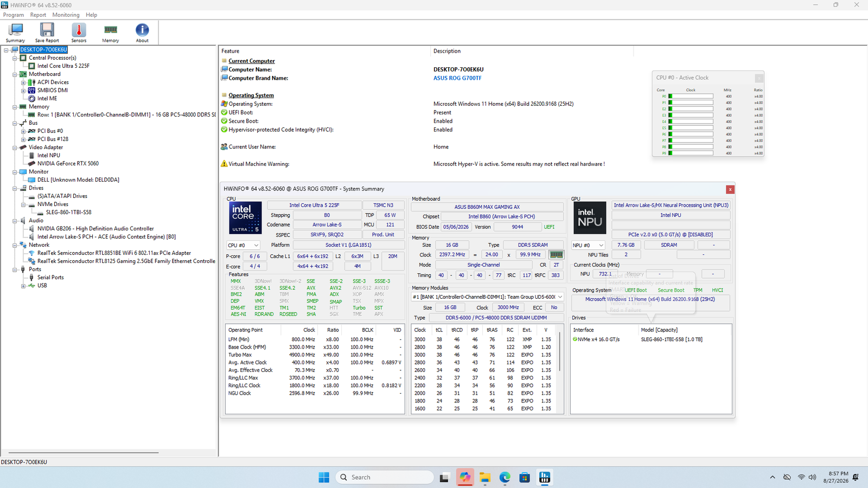The height and width of the screenshot is (488, 868).
Task: Open the Report menu
Action: point(38,15)
